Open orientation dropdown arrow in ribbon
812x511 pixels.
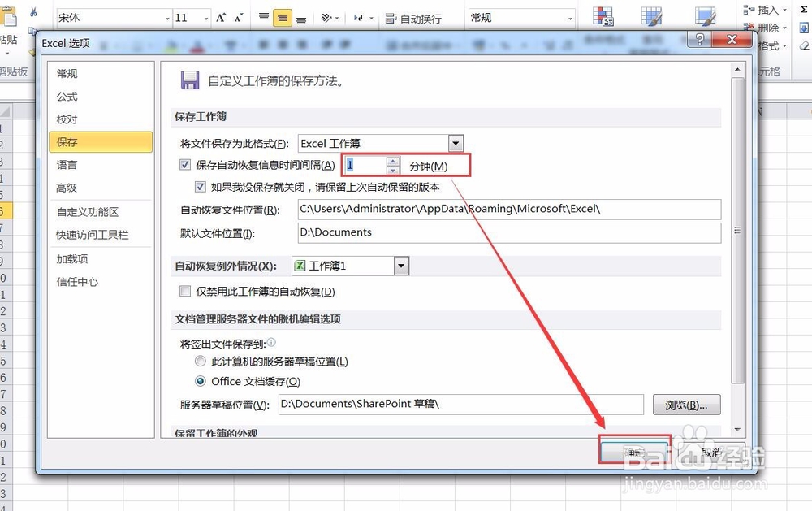pyautogui.click(x=337, y=19)
